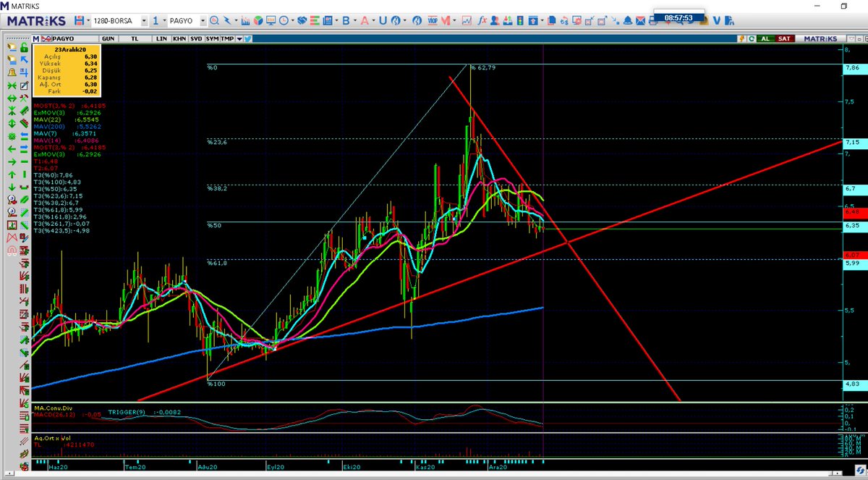
Task: Expand the save icon dropdown arrow
Action: pos(88,20)
